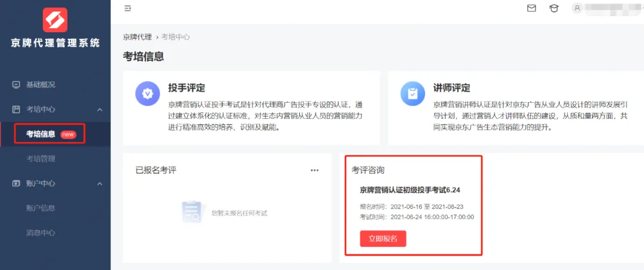Image resolution: width=644 pixels, height=270 pixels.
Task: Click 考培中心 sidebar menu label
Action: [x=41, y=109]
